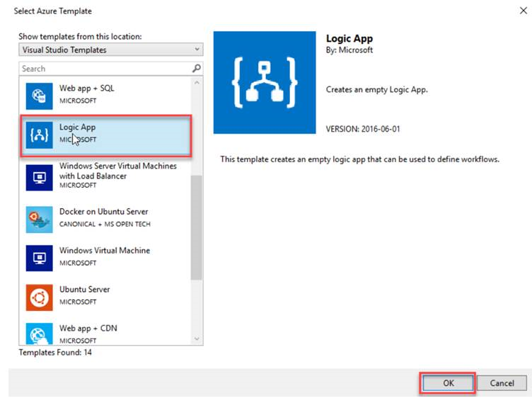This screenshot has width=532, height=398.
Task: Select the Docker on Ubuntu Server icon
Action: 39,220
